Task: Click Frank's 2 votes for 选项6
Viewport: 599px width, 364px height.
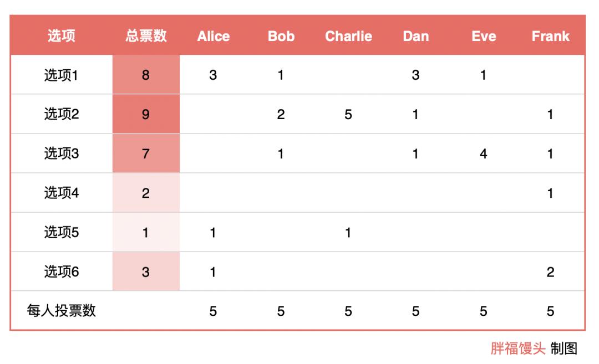Action: coord(550,271)
